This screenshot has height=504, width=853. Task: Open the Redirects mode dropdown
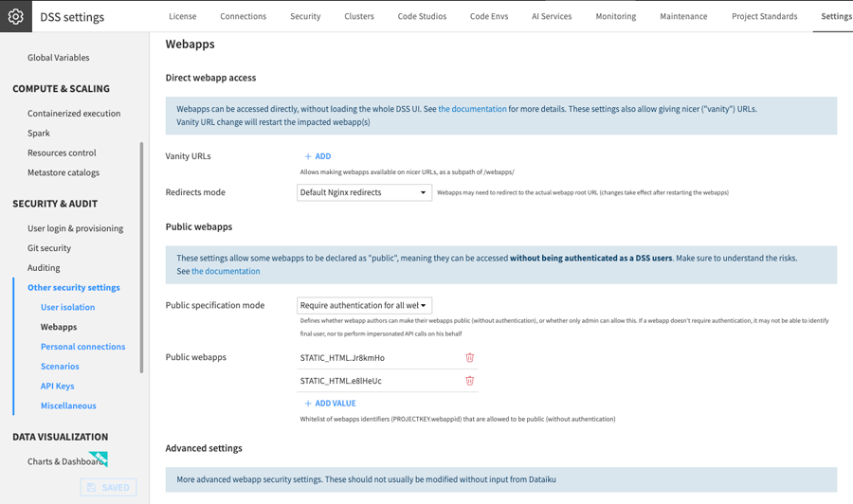click(365, 192)
